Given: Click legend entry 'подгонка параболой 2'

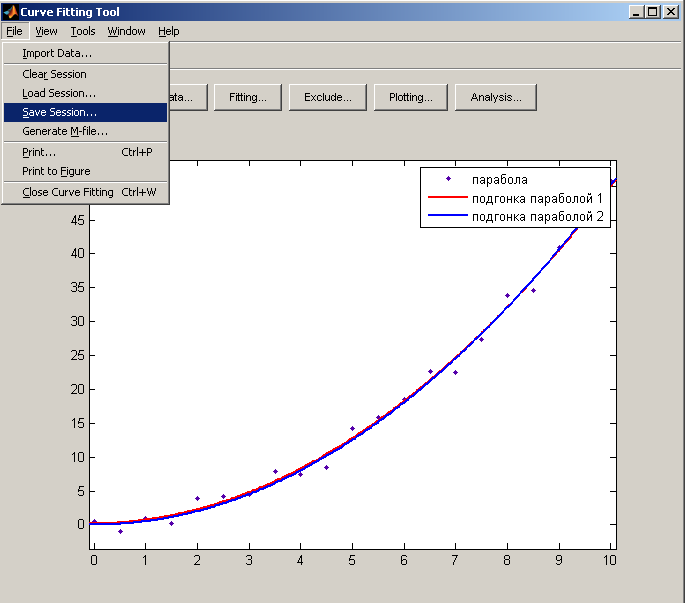Looking at the screenshot, I should coord(538,217).
